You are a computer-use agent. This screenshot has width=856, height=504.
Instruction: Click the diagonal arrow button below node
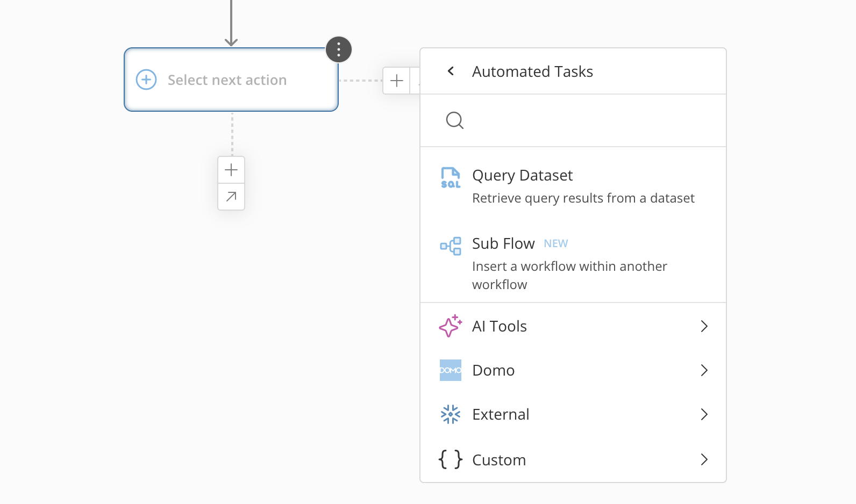pyautogui.click(x=231, y=197)
